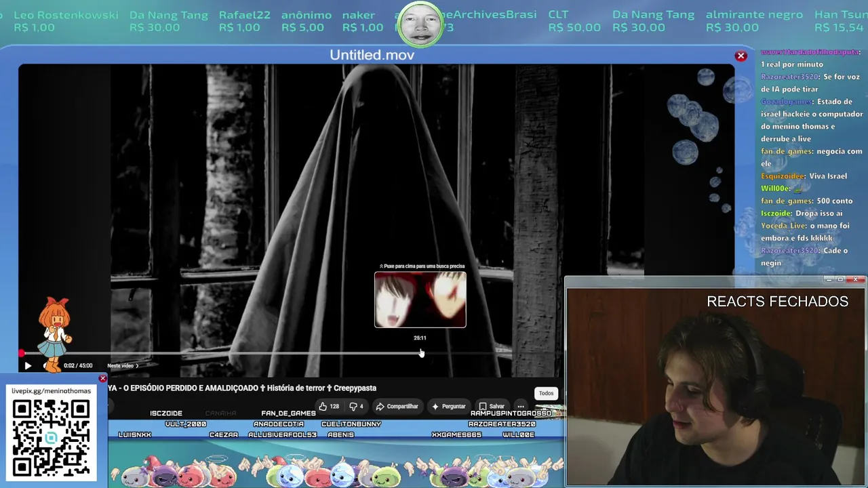Click Isczoide's 'Dropa isso ai' message

[x=802, y=213]
